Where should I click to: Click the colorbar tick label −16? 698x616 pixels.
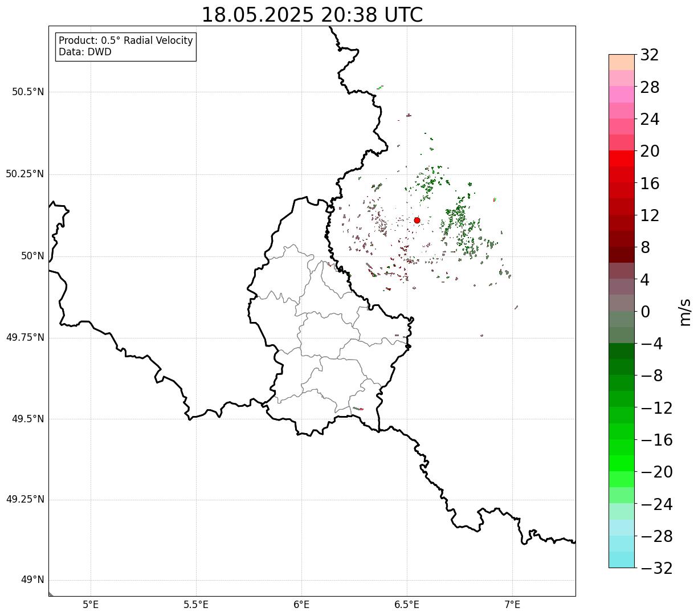point(656,440)
